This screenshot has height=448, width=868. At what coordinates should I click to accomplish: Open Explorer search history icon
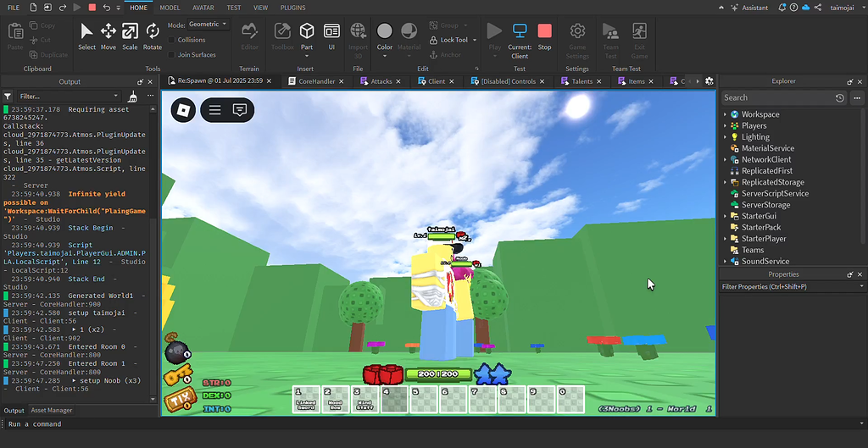(x=840, y=98)
